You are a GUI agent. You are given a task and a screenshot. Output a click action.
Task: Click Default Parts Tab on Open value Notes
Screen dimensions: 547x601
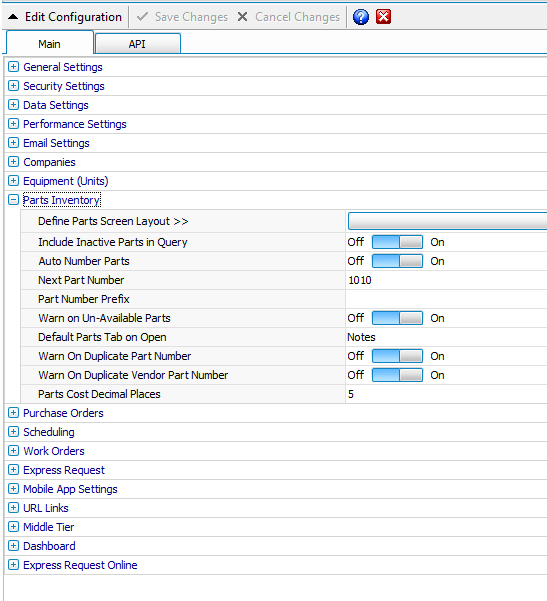361,337
